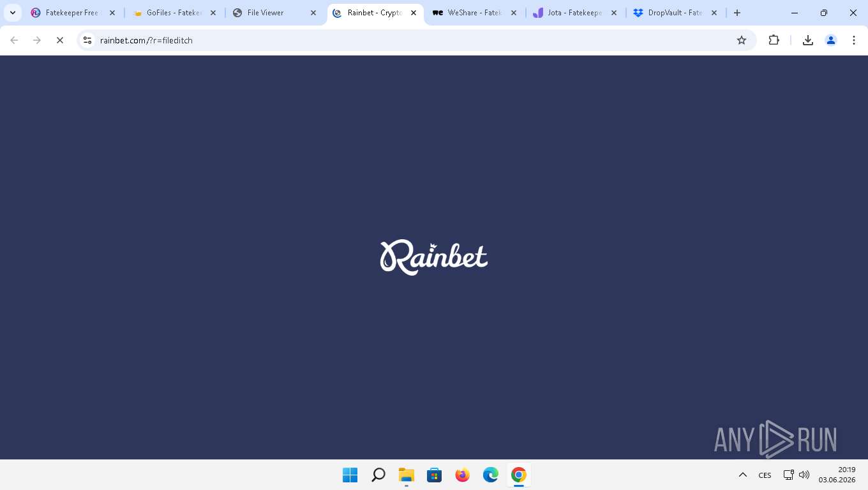Minimize the Chrome window
Viewport: 868px width, 490px height.
[x=795, y=13]
